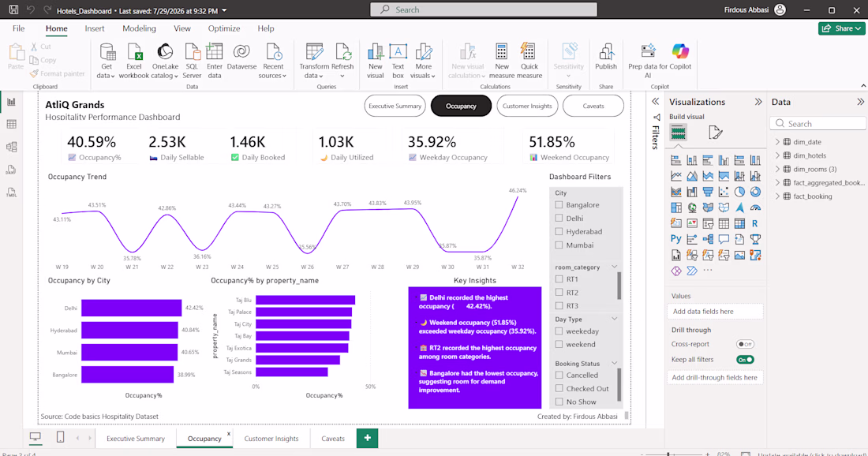Check the Hyderabad city filter
868x456 pixels.
559,231
